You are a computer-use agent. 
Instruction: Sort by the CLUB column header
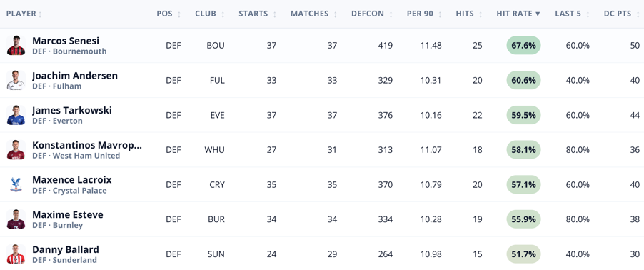(210, 14)
